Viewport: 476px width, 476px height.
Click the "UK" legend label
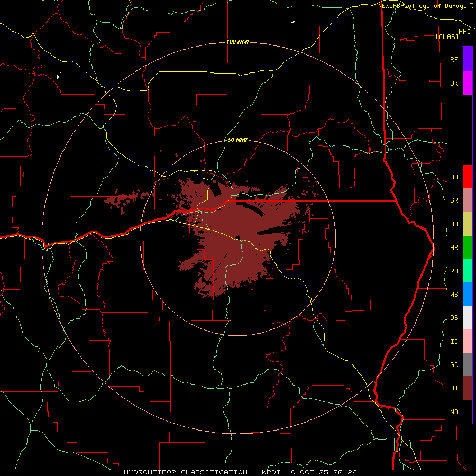[454, 83]
